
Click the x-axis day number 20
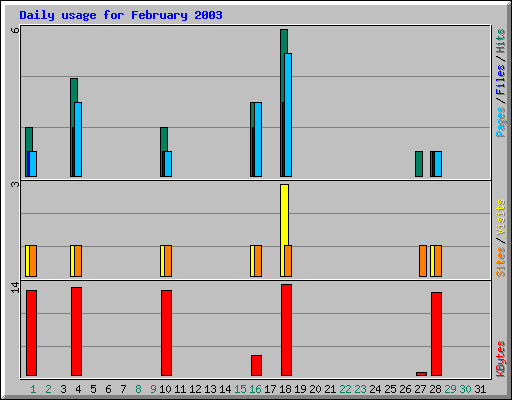[315, 389]
